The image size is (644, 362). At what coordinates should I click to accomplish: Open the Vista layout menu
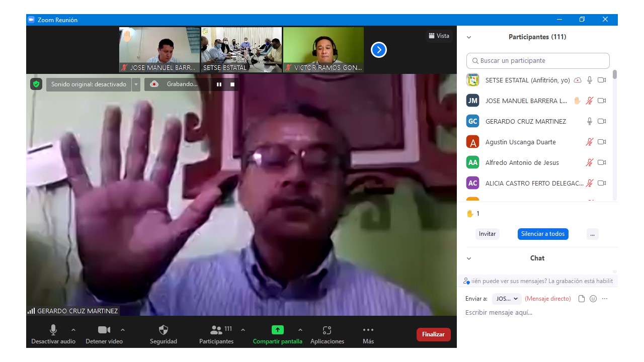click(x=439, y=36)
